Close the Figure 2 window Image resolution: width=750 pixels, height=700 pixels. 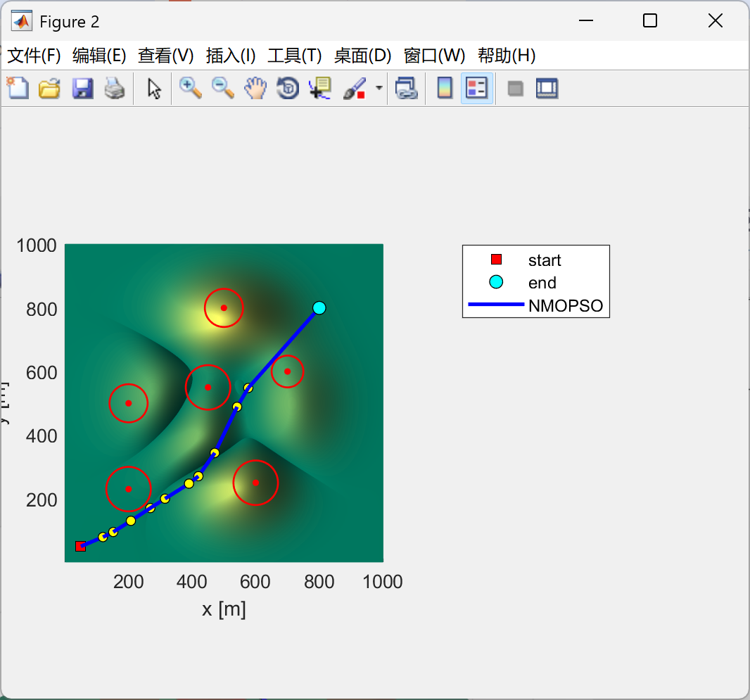click(715, 20)
